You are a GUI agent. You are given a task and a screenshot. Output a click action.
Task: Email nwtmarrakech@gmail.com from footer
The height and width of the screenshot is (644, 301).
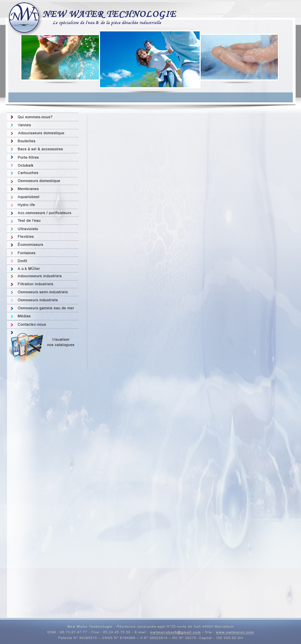point(175,632)
